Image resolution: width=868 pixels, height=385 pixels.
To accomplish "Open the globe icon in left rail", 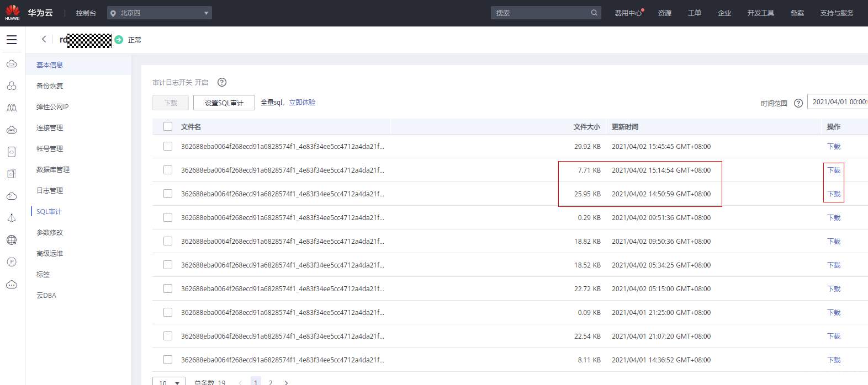I will [12, 240].
